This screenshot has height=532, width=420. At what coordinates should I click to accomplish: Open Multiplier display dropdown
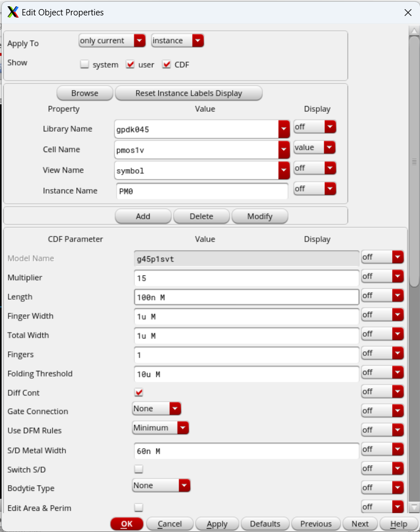point(382,276)
